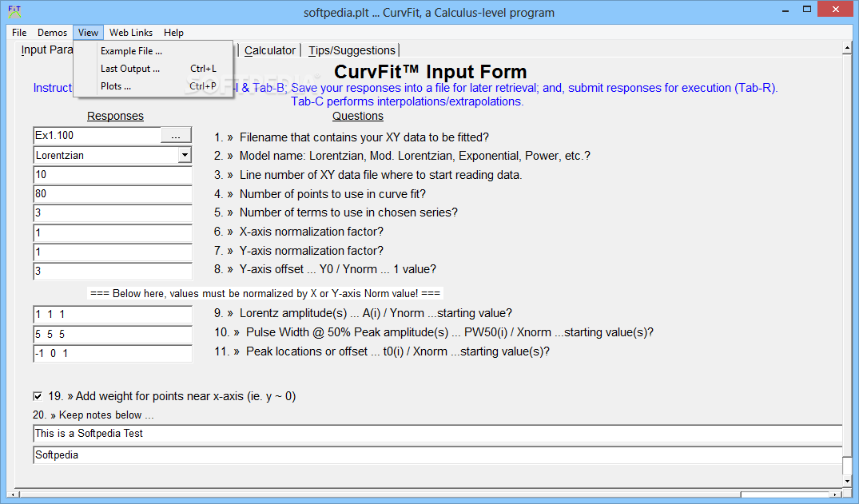Click vertical scrollbar up arrow
This screenshot has width=859, height=504.
[848, 48]
